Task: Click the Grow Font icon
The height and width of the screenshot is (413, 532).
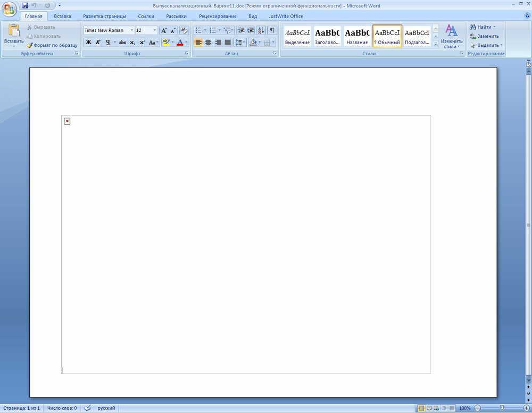Action: tap(164, 30)
